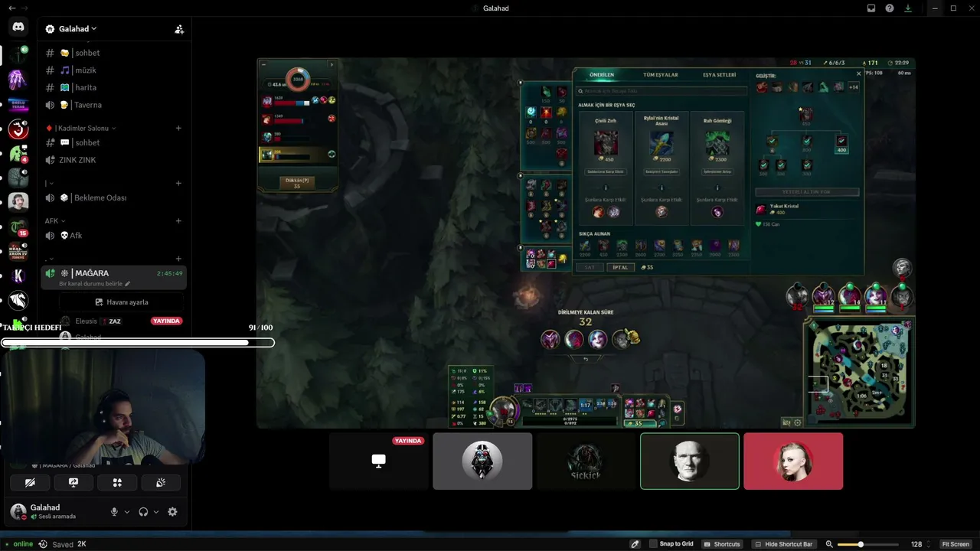Collapse the Kadimler Salonu category
Image resolution: width=980 pixels, height=551 pixels.
[x=82, y=128]
